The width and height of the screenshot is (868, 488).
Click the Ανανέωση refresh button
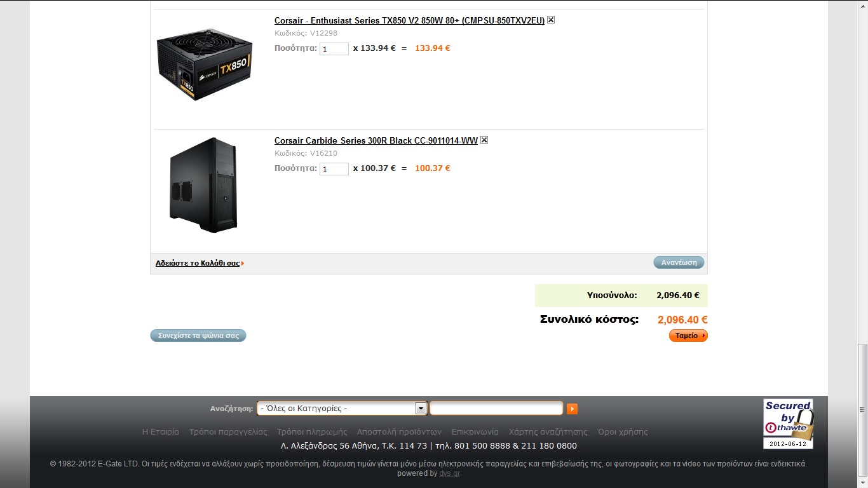coord(679,262)
